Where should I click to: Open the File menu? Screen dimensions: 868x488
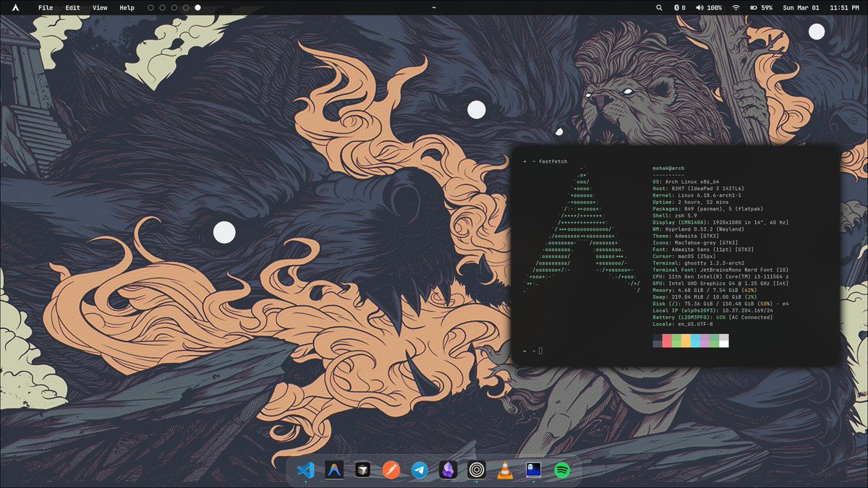(46, 7)
